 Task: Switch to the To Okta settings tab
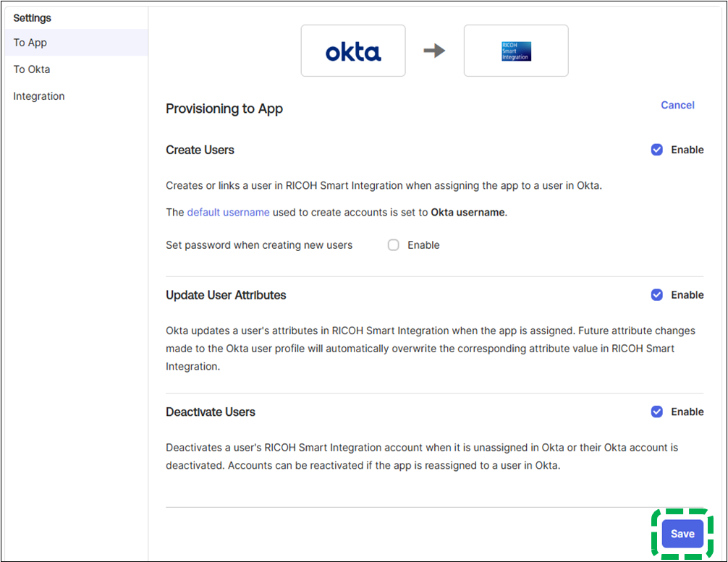pyautogui.click(x=32, y=69)
